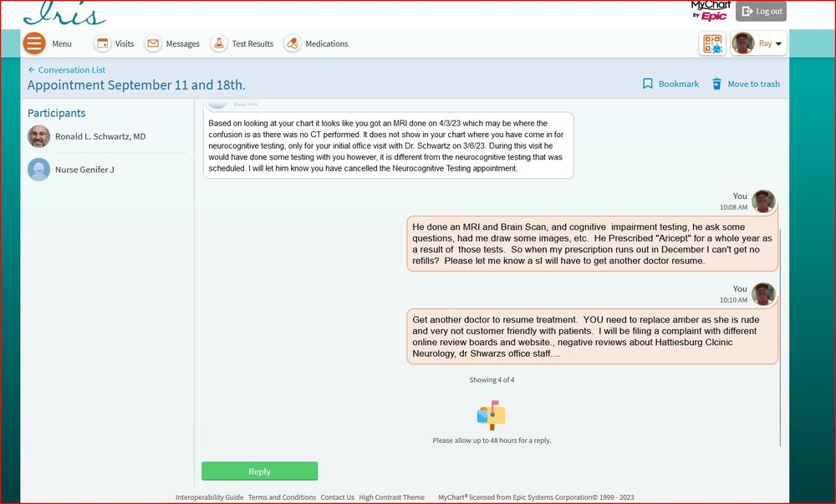Click the Bookmark icon for this conversation

(x=648, y=84)
